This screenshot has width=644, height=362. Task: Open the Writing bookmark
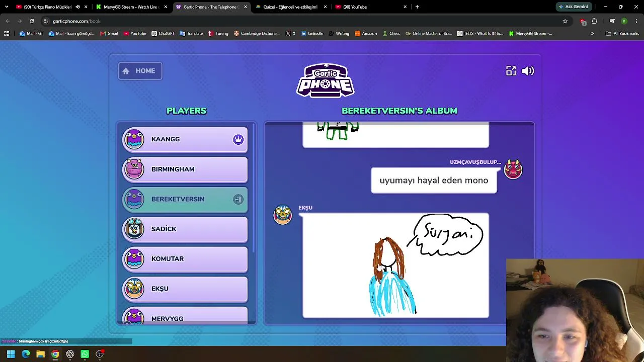(339, 34)
